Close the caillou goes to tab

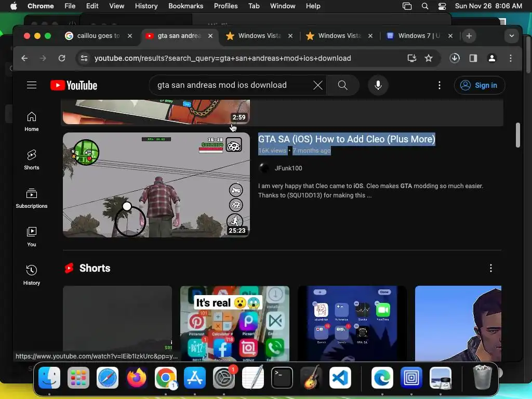tap(129, 36)
